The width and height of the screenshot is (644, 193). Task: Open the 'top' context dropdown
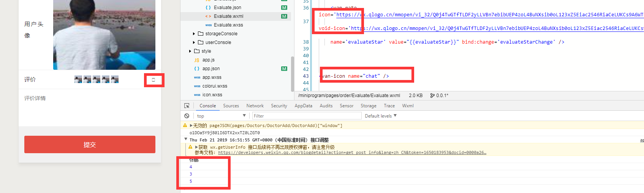(x=221, y=116)
